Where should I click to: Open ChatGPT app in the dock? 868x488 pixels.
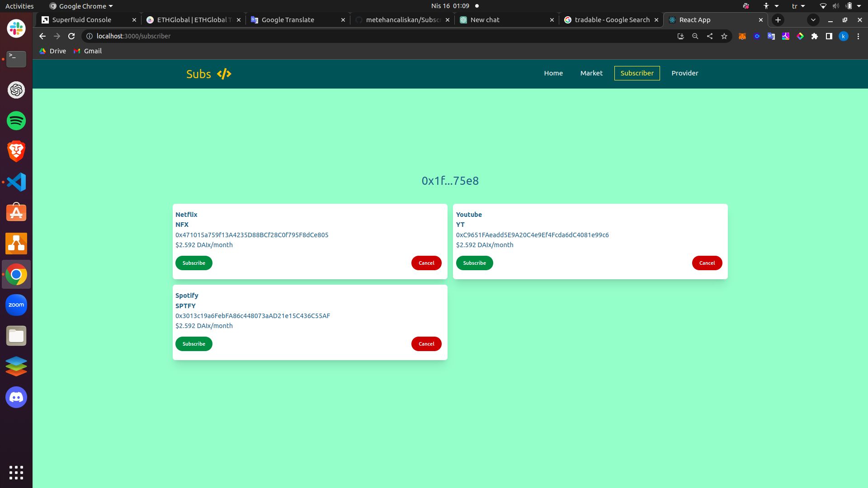(x=16, y=90)
